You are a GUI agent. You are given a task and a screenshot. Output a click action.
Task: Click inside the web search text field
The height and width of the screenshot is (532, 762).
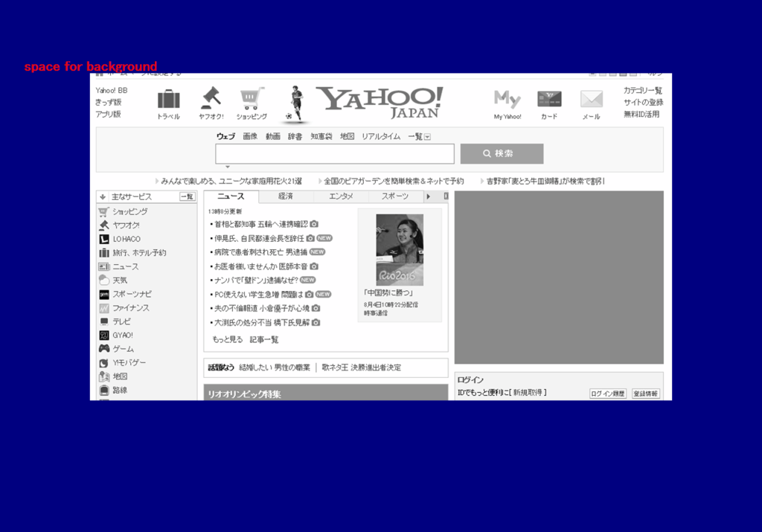click(335, 153)
